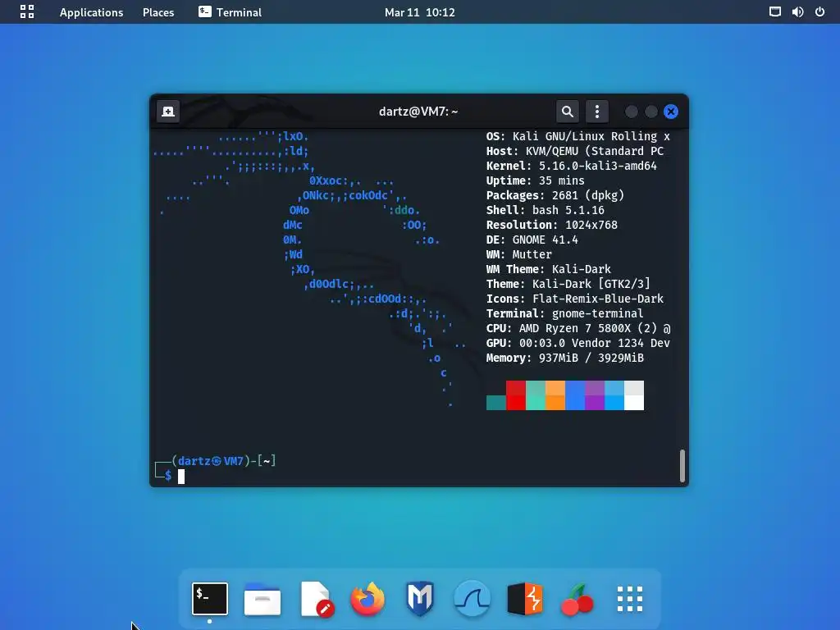840x630 pixels.
Task: Click the Uptime: 35 mins line
Action: (535, 180)
